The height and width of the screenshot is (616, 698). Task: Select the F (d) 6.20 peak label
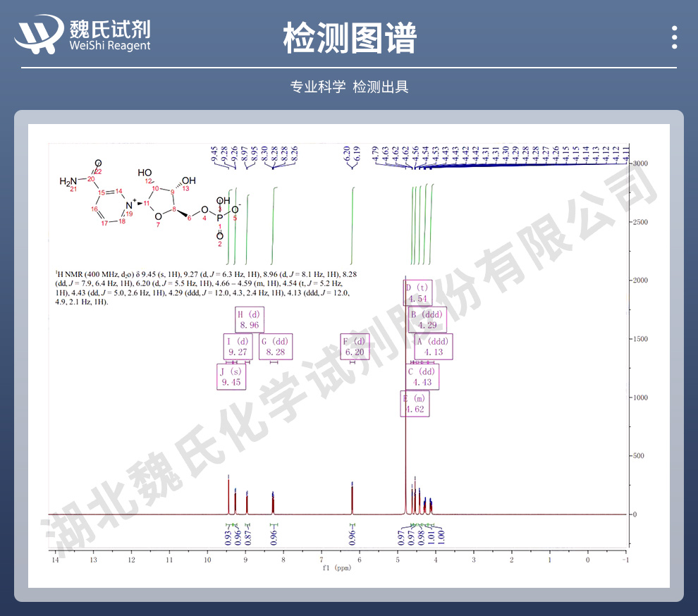355,347
